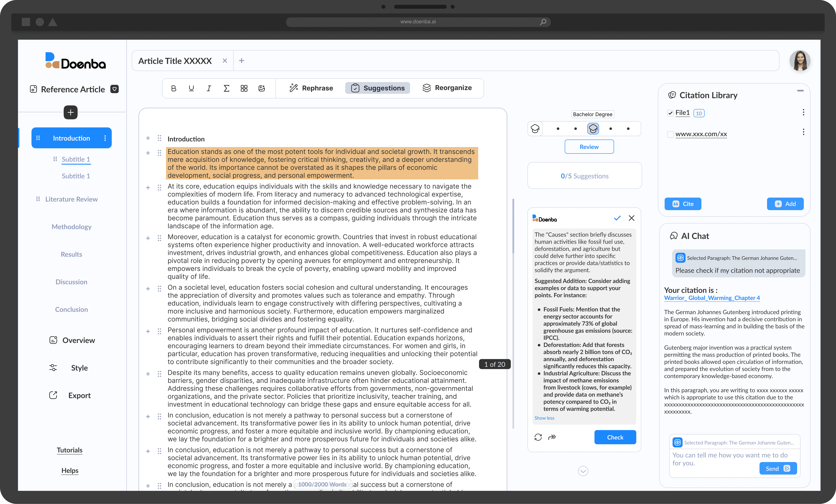Click the Review button

pos(589,147)
